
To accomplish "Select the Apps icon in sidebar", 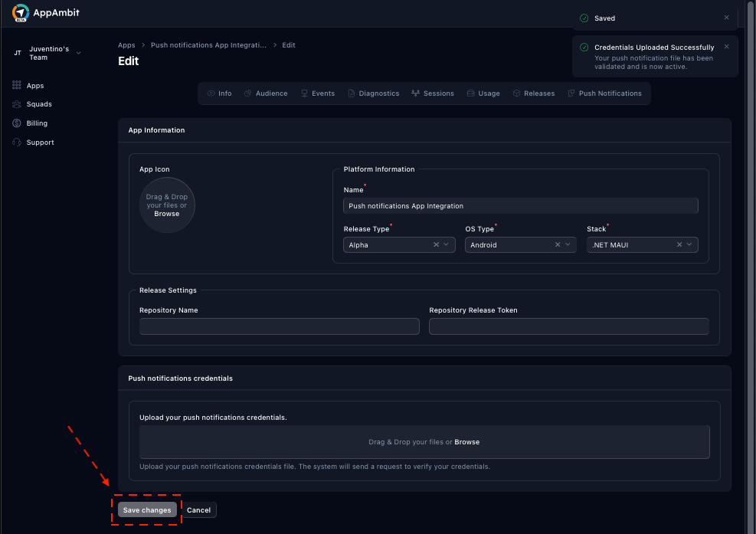I will (17, 84).
